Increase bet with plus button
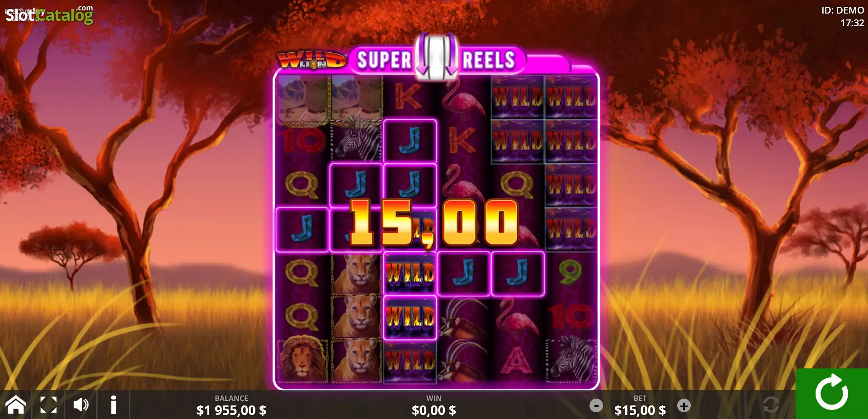 pos(684,405)
